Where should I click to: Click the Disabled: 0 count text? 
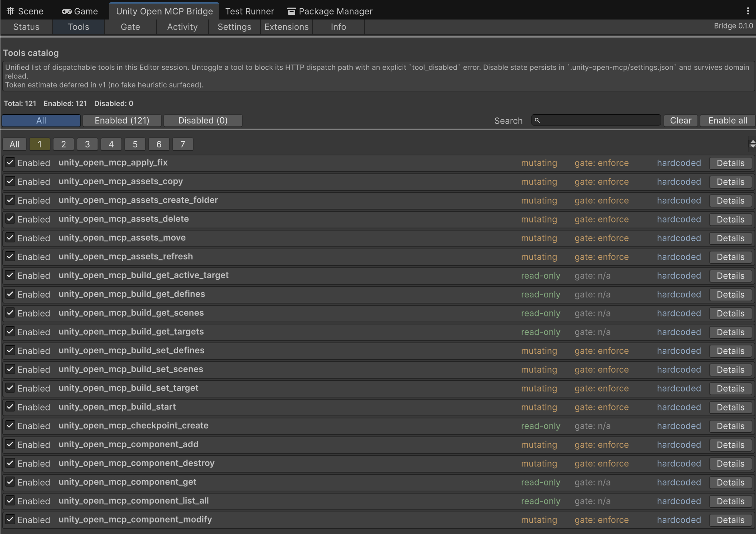click(x=114, y=103)
